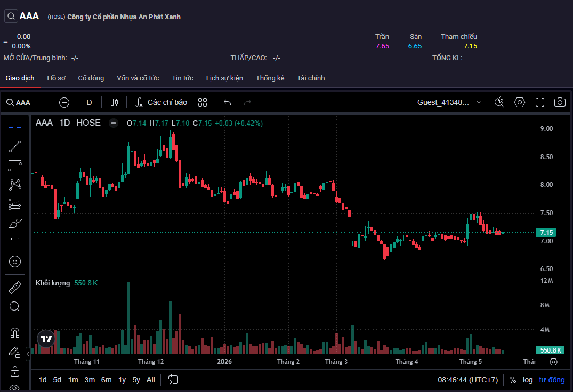
Task: Undo the last chart action
Action: pos(227,103)
